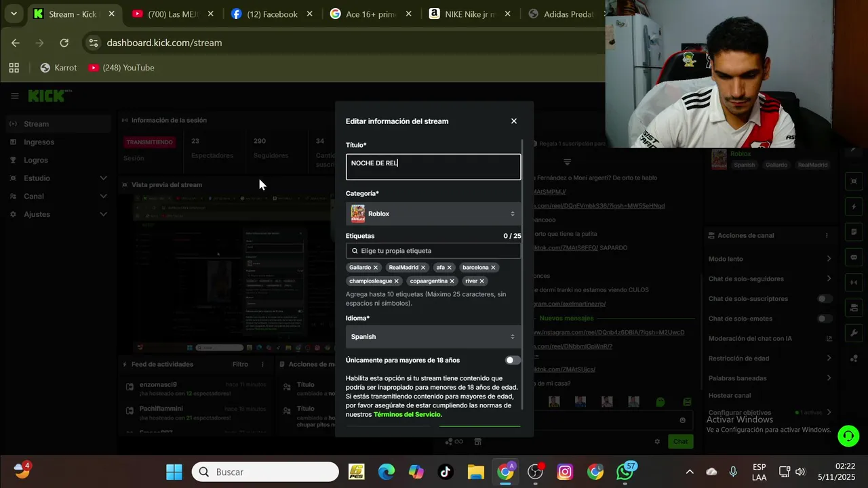Remove the copaargentina tag
Screen dimensions: 868x488
pyautogui.click(x=452, y=281)
